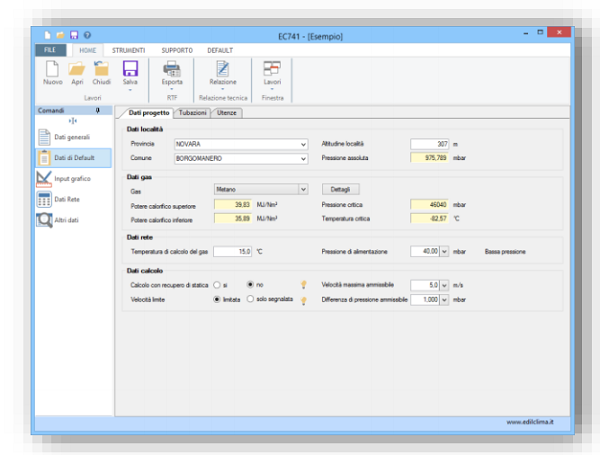Screen dimensions: 600x455
Task: Click the Dettagli button
Action: (x=341, y=188)
